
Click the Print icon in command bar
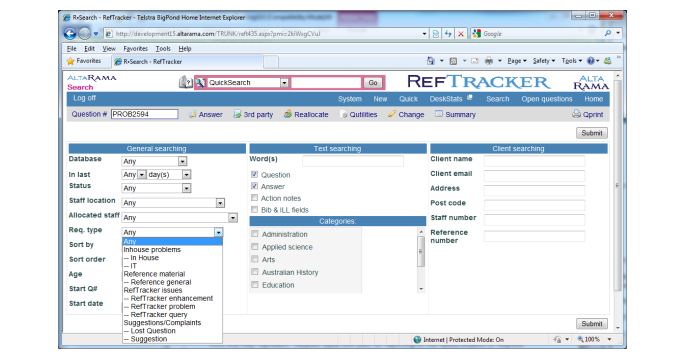coord(489,61)
